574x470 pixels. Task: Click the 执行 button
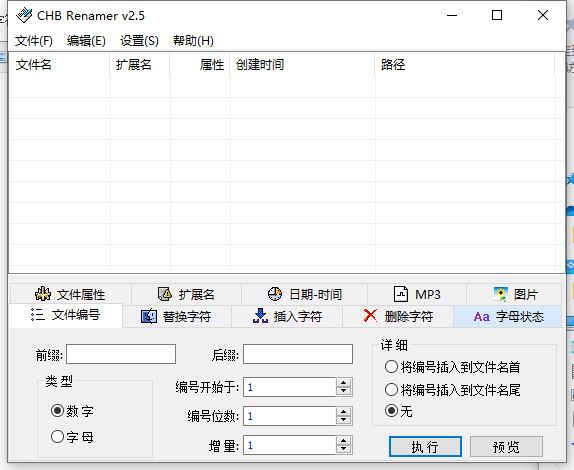tap(425, 447)
